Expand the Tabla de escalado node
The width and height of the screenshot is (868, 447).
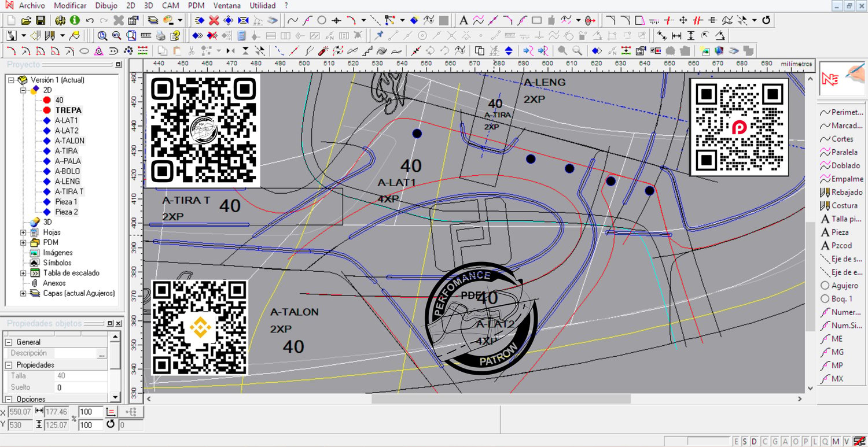[24, 273]
